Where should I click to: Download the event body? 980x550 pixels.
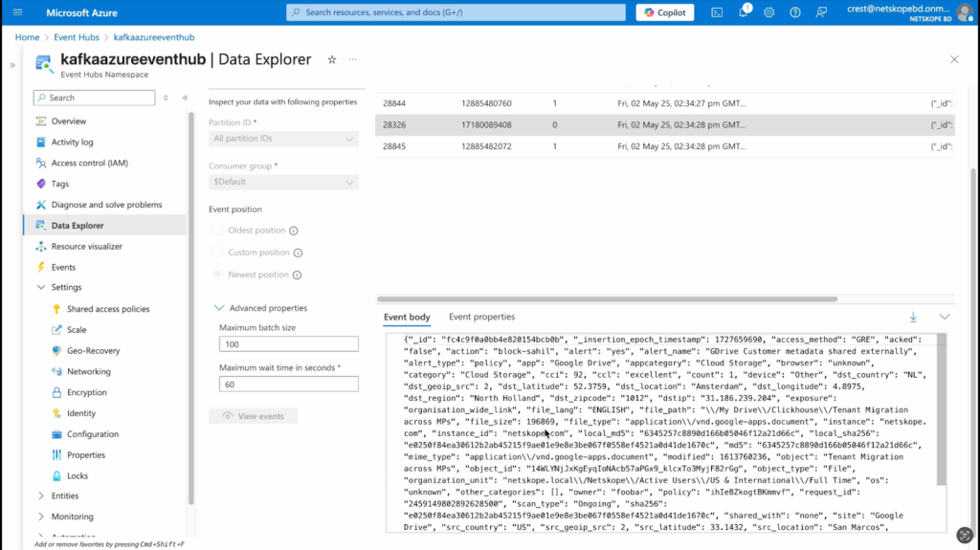pos(913,317)
